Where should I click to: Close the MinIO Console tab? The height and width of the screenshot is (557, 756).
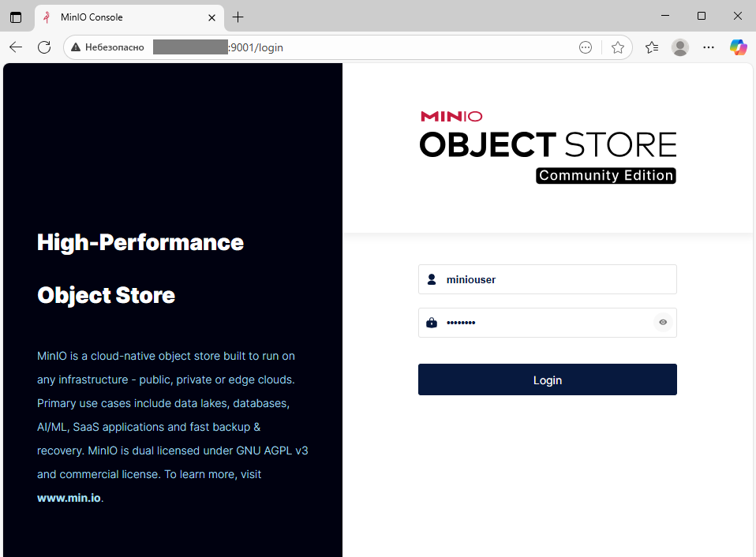click(212, 17)
